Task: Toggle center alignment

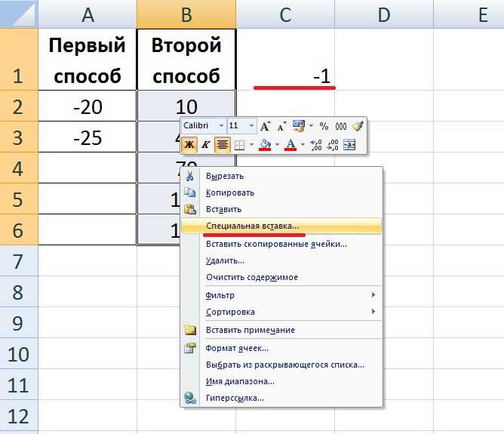Action: click(223, 145)
